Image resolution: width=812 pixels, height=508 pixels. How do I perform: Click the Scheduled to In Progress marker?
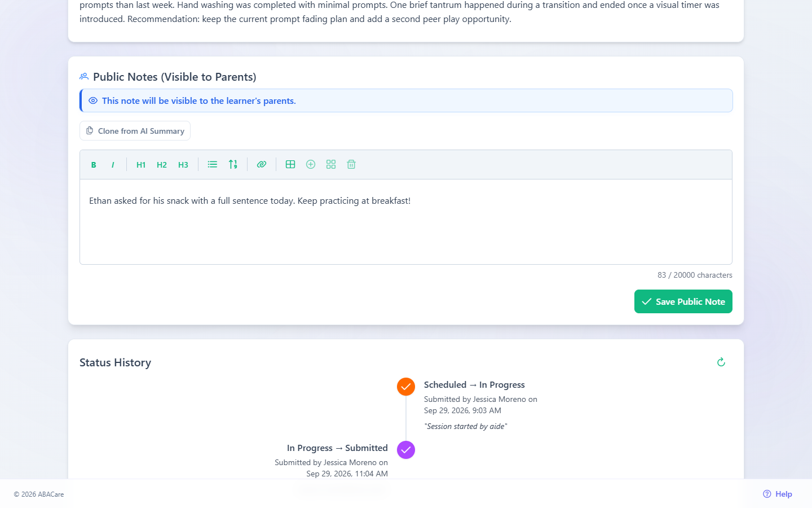click(406, 387)
